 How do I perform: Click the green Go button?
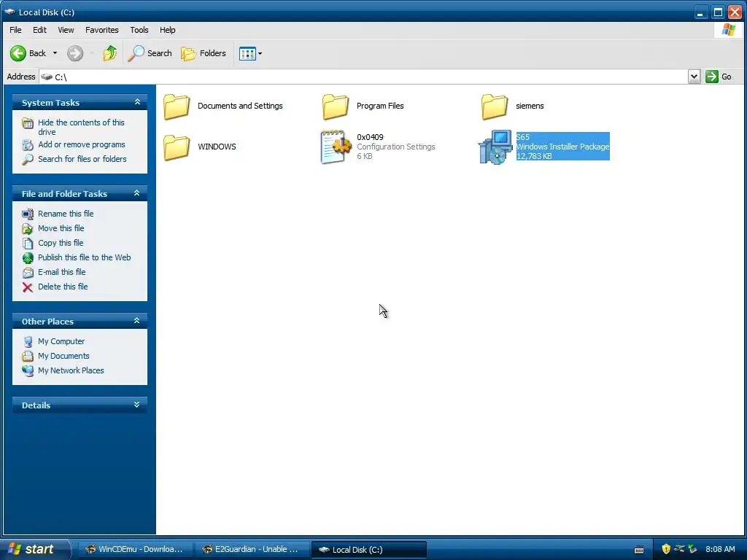coord(719,77)
